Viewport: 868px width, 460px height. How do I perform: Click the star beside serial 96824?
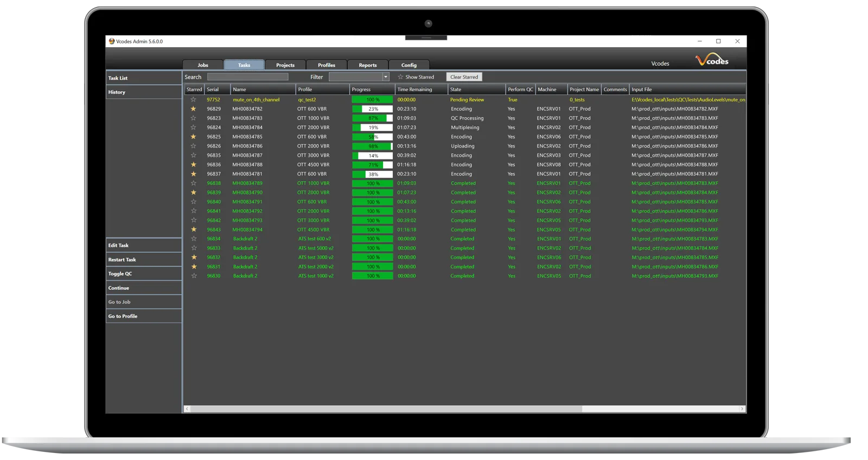coord(193,127)
